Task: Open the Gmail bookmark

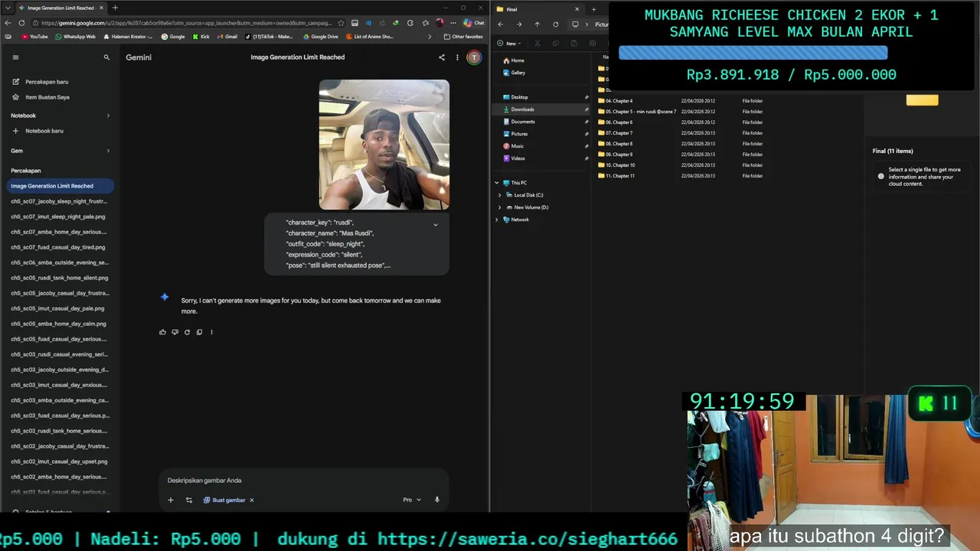Action: click(x=227, y=37)
